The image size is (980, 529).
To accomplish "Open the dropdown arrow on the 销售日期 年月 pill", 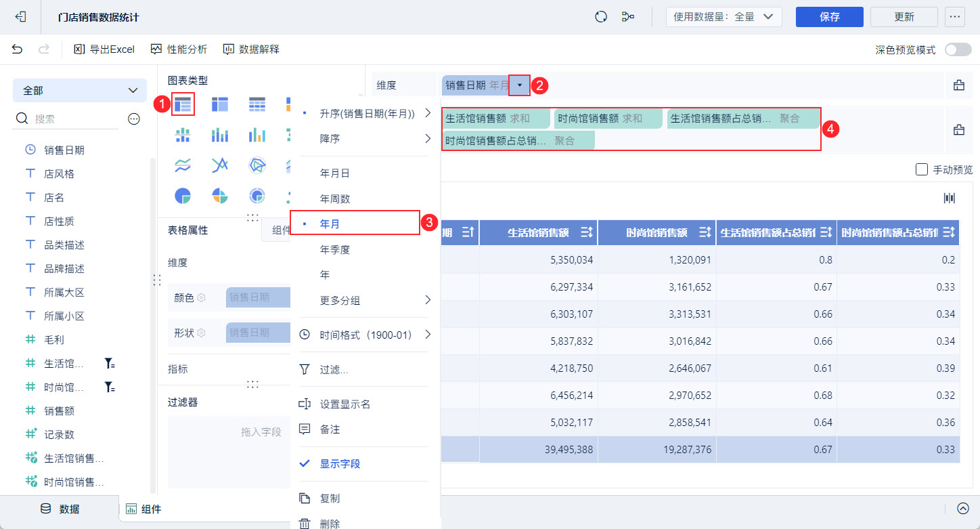I will (x=519, y=85).
